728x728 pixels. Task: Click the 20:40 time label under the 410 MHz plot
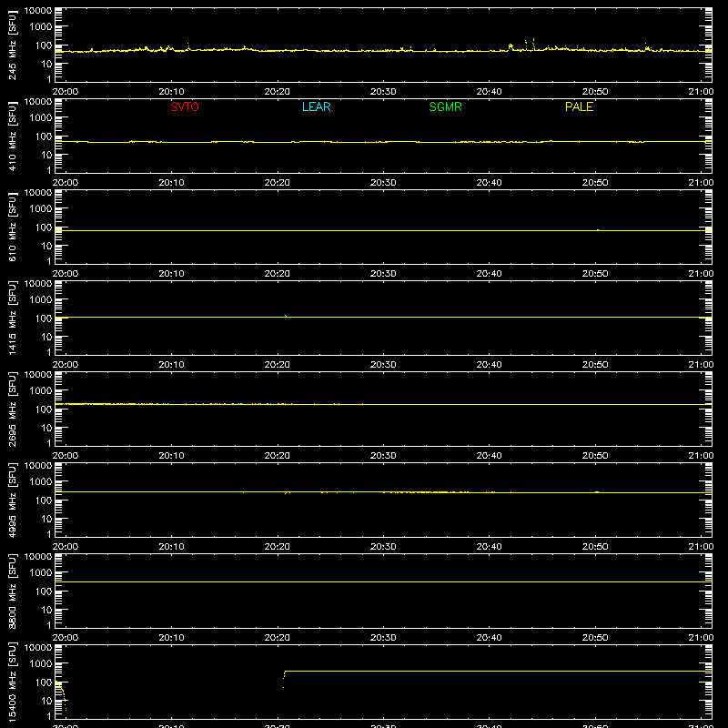[489, 183]
